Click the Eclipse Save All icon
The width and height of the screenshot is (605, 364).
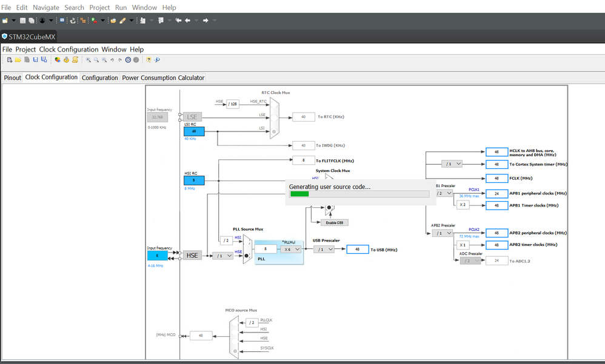coord(32,21)
